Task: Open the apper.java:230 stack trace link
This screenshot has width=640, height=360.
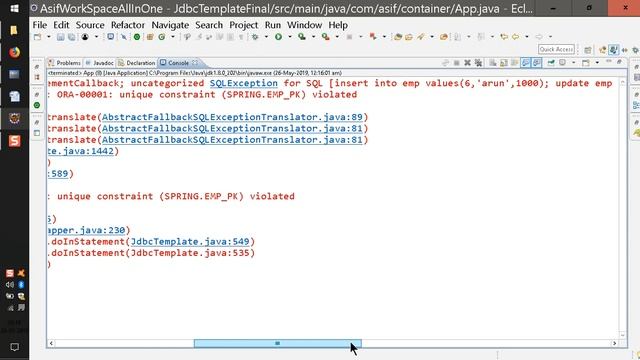Action: [x=86, y=230]
